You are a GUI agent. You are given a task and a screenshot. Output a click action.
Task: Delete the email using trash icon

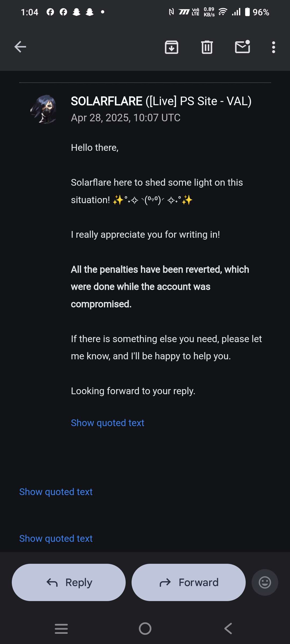pyautogui.click(x=207, y=47)
